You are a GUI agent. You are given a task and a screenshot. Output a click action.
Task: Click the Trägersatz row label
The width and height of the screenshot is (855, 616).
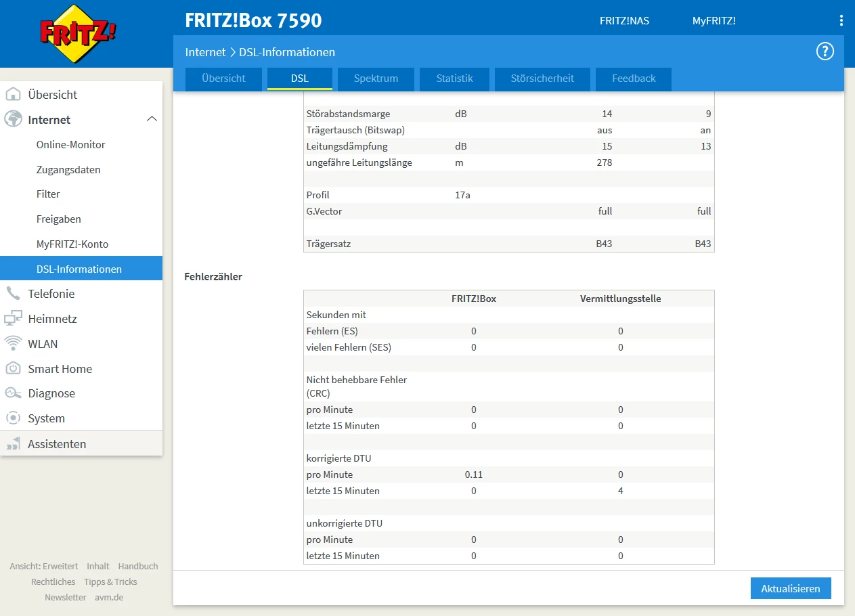(328, 244)
